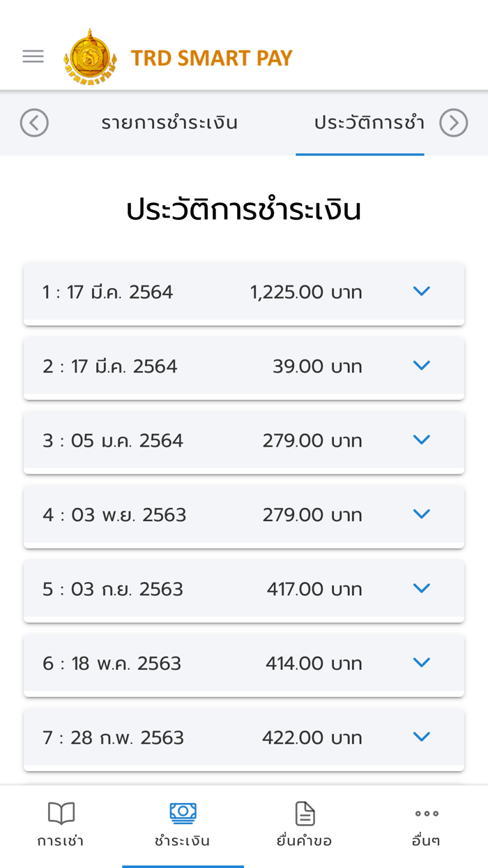The image size is (488, 868).
Task: Open the การเช่า bottom menu item
Action: (x=61, y=827)
